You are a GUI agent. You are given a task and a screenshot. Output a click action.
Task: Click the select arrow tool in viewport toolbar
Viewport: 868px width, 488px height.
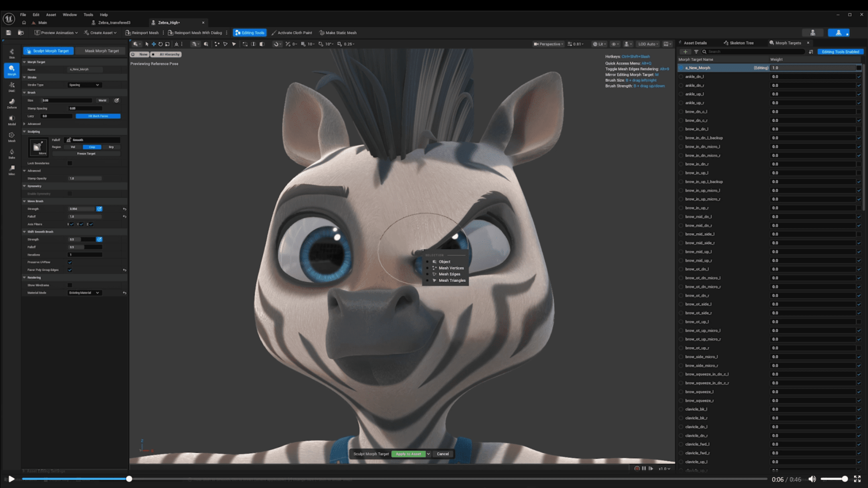coord(147,44)
